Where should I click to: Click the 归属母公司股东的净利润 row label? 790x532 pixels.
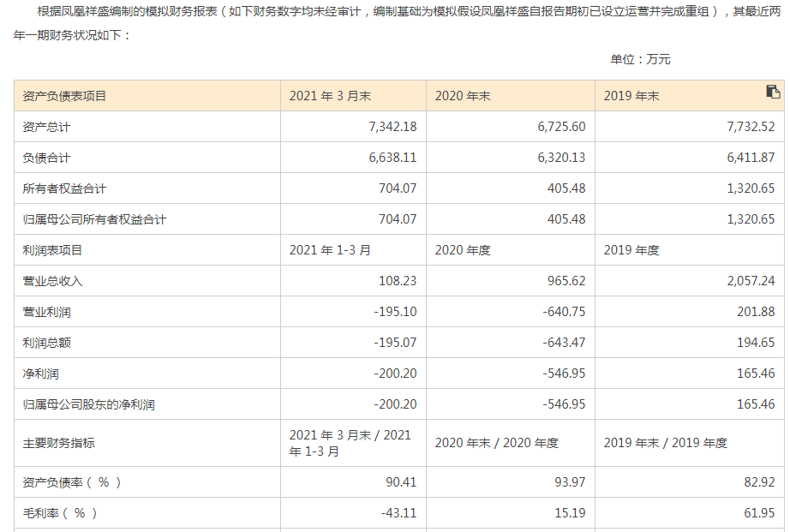click(88, 404)
